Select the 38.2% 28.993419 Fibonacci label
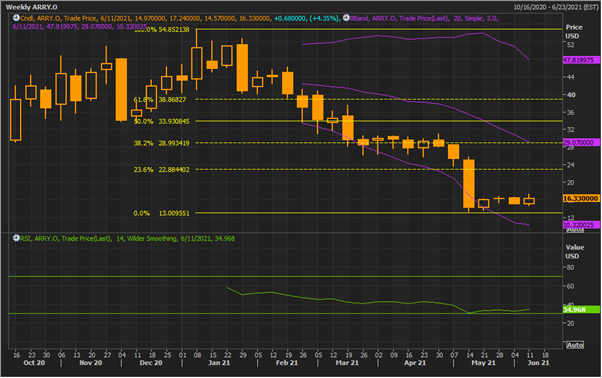The height and width of the screenshot is (378, 602). pos(161,143)
